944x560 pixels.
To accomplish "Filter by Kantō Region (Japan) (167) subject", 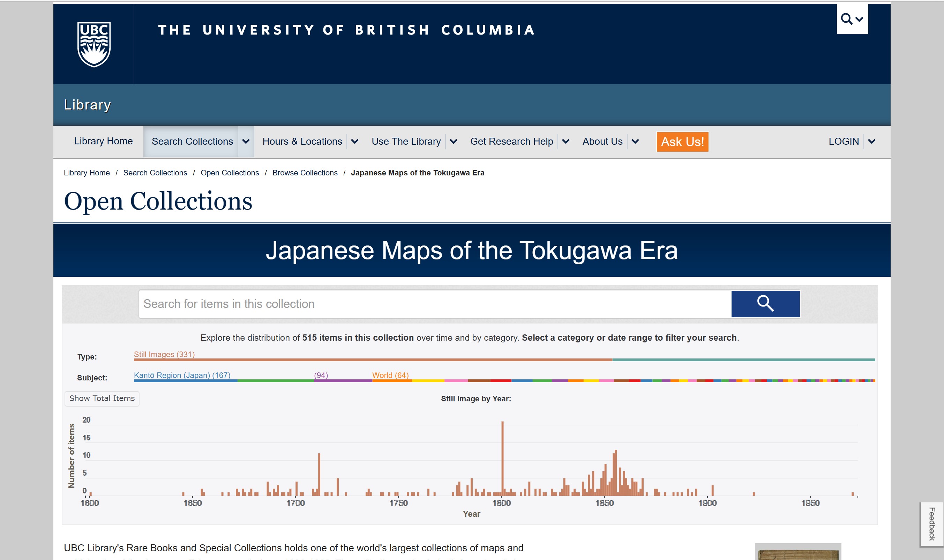I will point(182,375).
